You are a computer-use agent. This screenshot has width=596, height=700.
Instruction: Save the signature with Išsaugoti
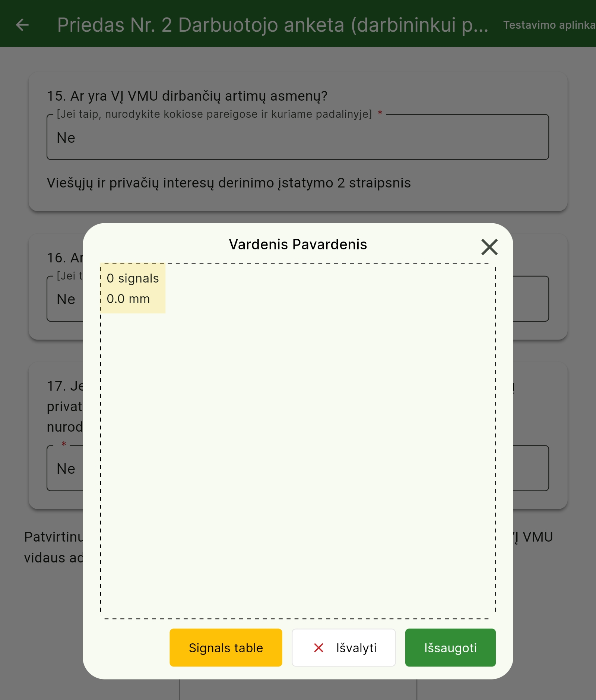[450, 648]
